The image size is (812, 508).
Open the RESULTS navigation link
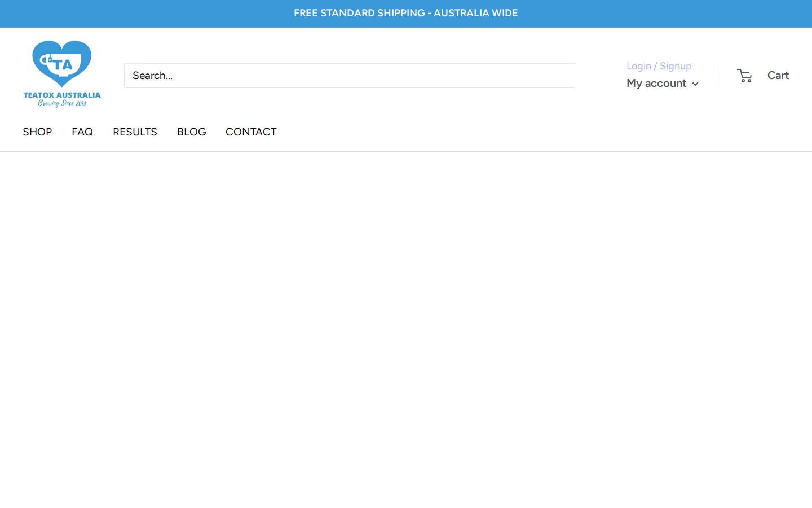(x=135, y=132)
